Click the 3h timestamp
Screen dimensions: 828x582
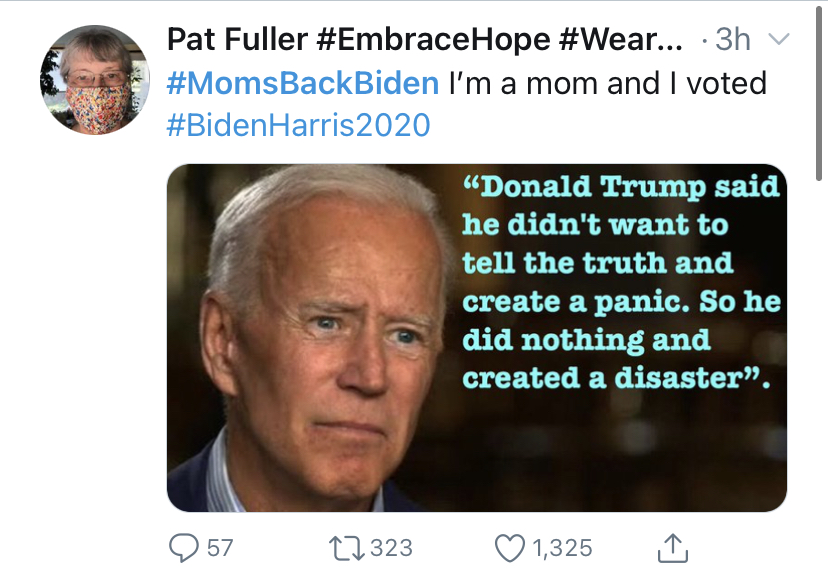732,40
